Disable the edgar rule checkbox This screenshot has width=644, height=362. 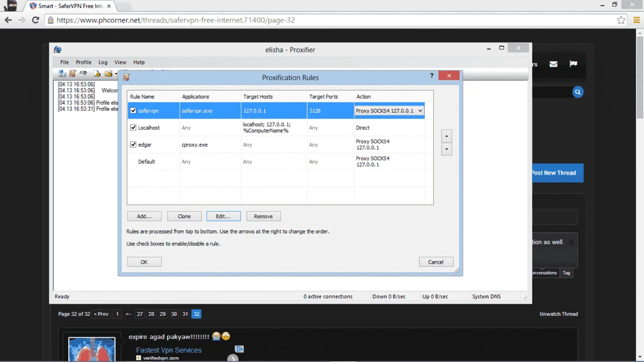tap(133, 144)
